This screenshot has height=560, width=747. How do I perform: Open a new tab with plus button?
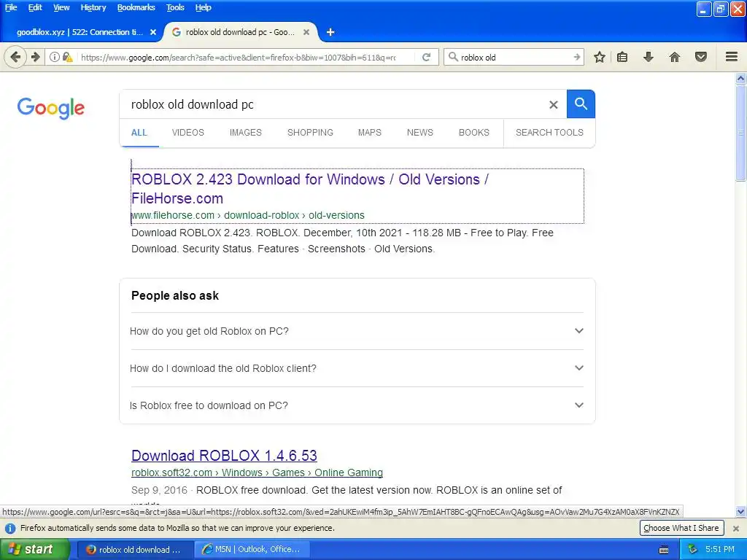pos(330,32)
